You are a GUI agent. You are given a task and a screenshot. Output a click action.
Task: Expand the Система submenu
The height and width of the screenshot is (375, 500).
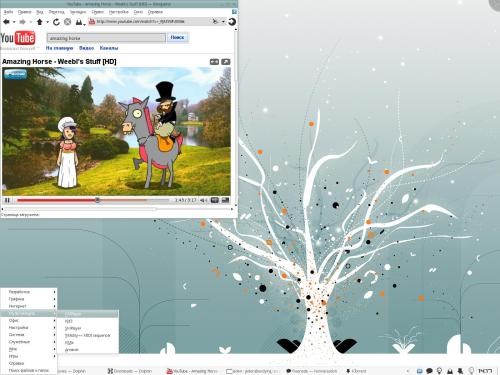pos(29,335)
